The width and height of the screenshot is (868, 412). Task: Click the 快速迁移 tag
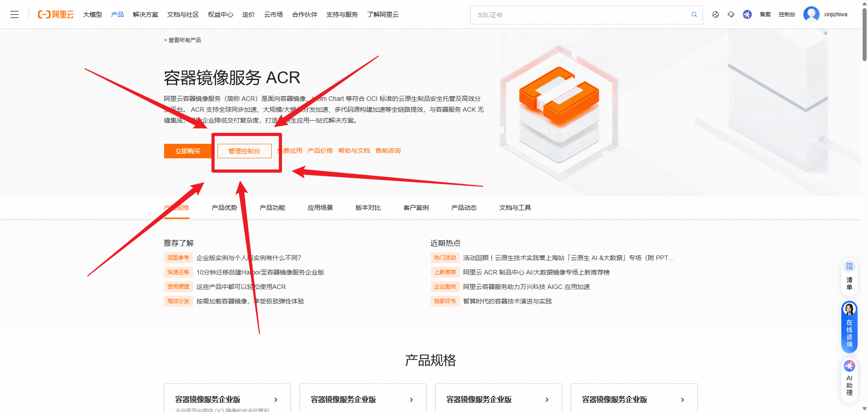[x=178, y=272]
